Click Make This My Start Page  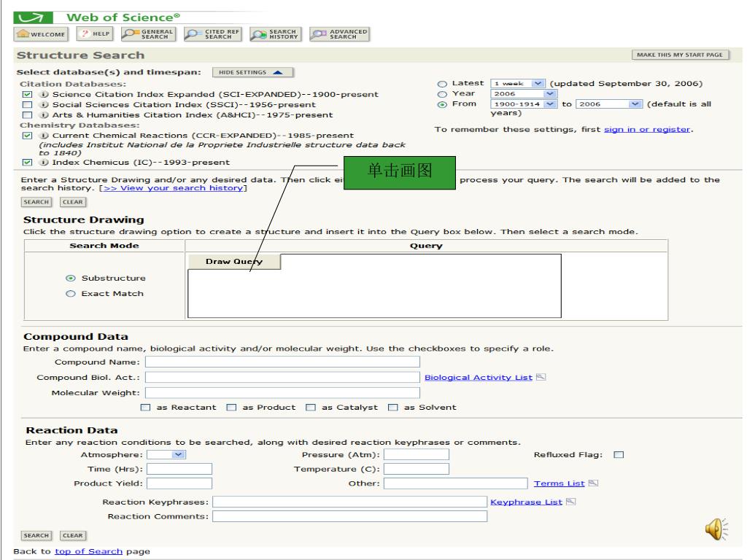tap(680, 55)
